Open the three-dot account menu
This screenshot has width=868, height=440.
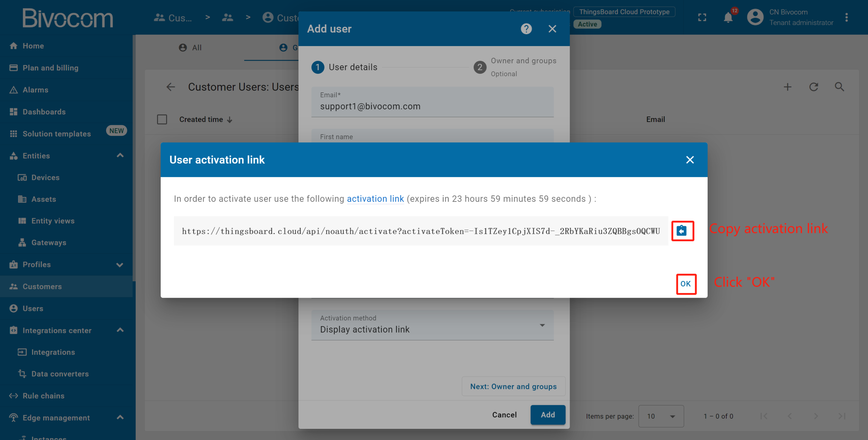click(847, 18)
